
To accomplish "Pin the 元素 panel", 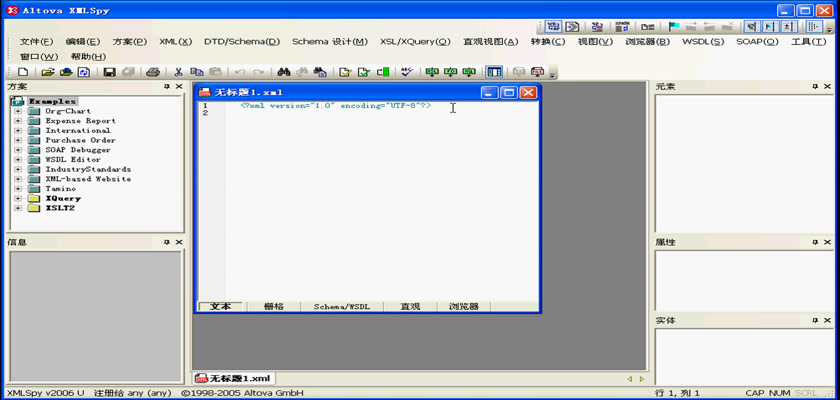I will point(815,86).
